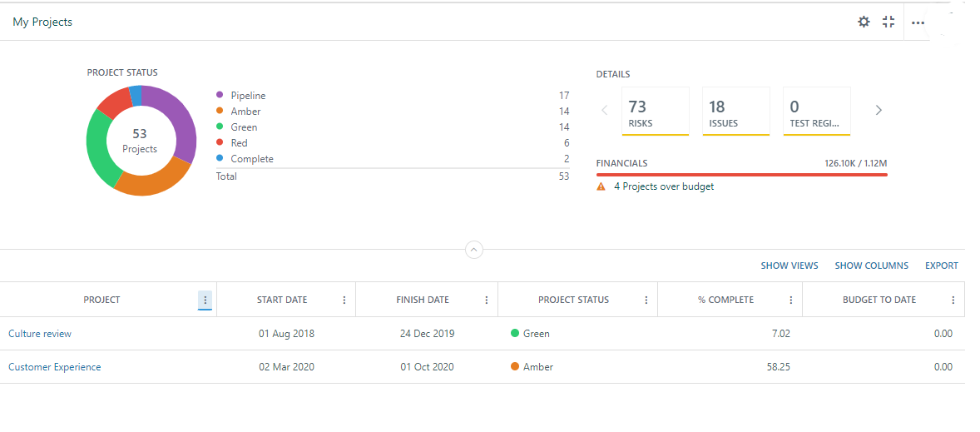Open % Complete column options menu
The height and width of the screenshot is (432, 980).
(790, 300)
